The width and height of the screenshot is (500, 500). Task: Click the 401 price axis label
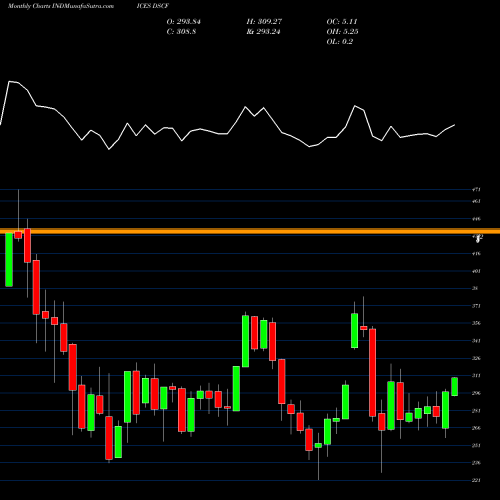pyautogui.click(x=476, y=271)
